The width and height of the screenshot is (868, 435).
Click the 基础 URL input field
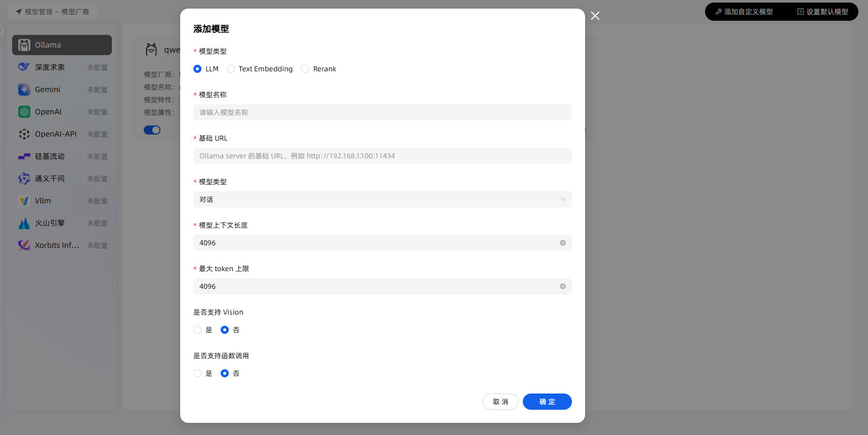coord(382,156)
